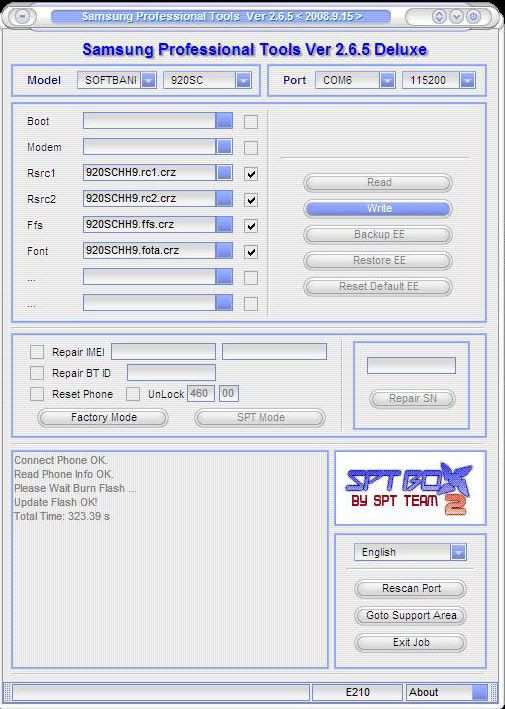
Task: Click the Font file browse button
Action: point(224,251)
